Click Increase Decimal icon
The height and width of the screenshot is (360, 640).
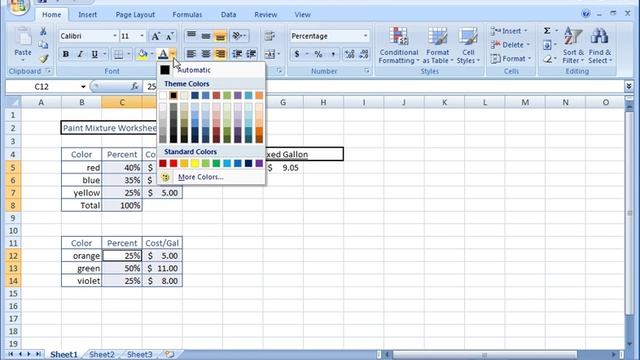click(x=349, y=54)
